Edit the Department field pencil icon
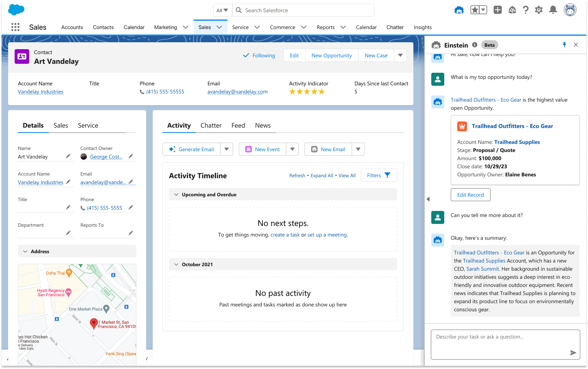 click(x=68, y=233)
